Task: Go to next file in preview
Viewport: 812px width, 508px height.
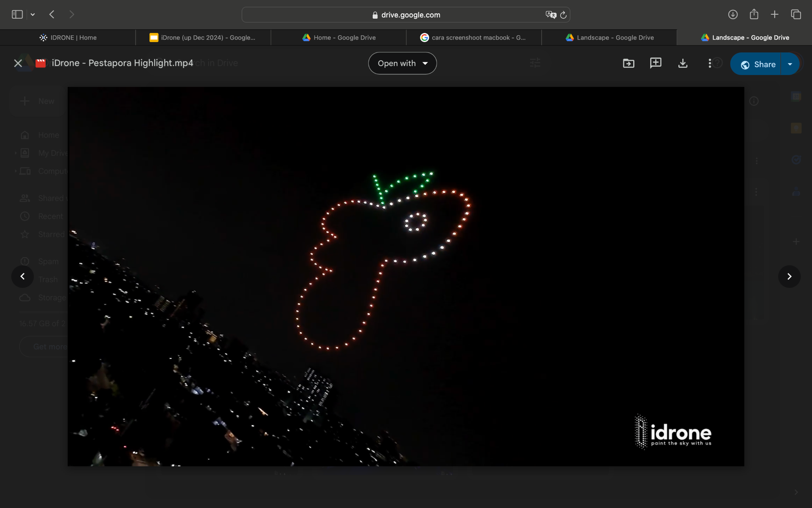Action: (789, 276)
